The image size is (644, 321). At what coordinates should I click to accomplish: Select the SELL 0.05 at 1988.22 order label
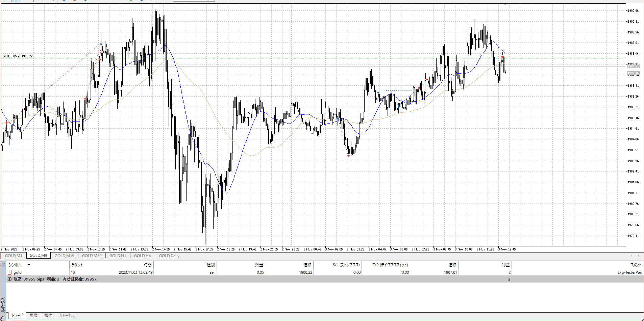pyautogui.click(x=18, y=56)
